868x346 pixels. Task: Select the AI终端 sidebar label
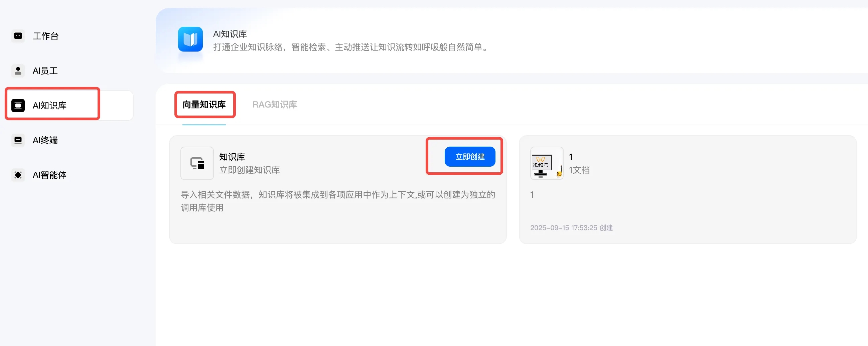click(x=45, y=140)
